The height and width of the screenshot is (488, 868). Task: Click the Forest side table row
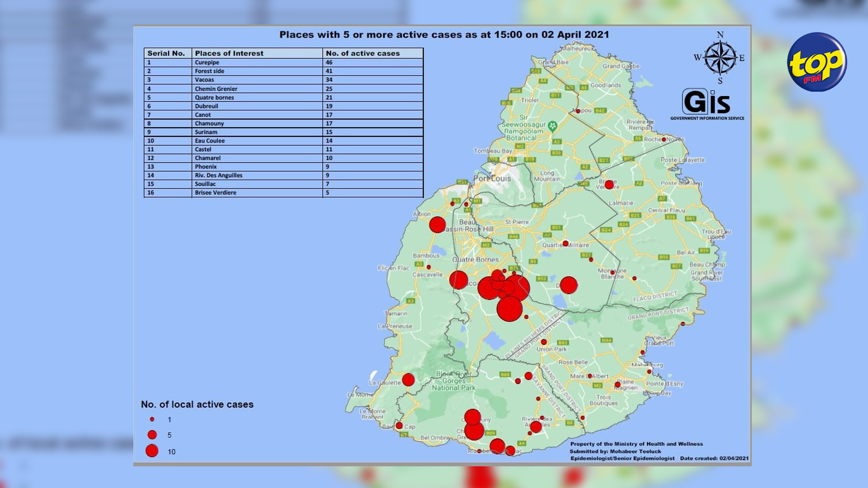click(283, 71)
